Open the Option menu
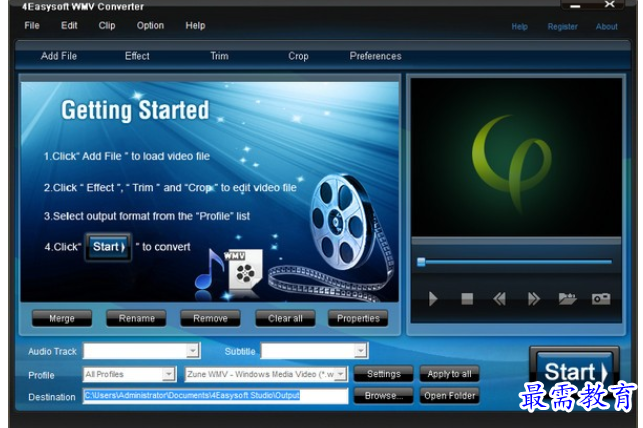 pyautogui.click(x=150, y=25)
